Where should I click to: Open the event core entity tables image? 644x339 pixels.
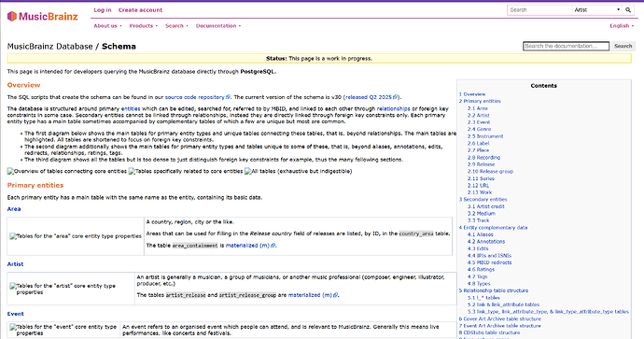coord(63,330)
